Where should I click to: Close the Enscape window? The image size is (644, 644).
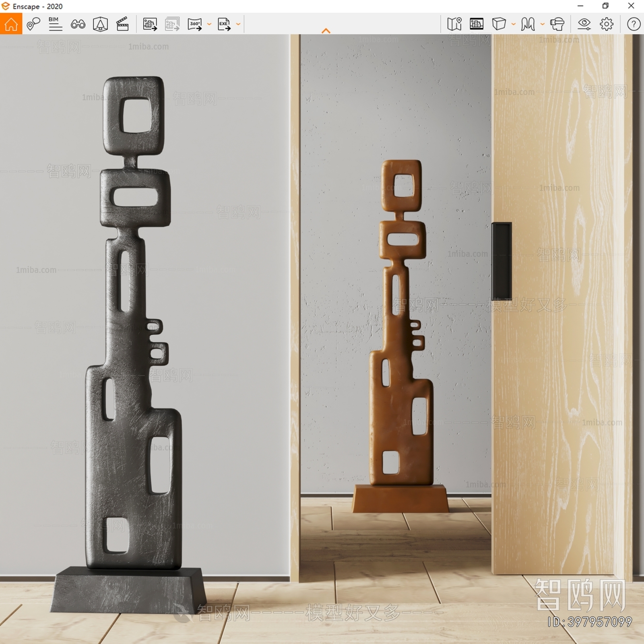[x=631, y=6]
